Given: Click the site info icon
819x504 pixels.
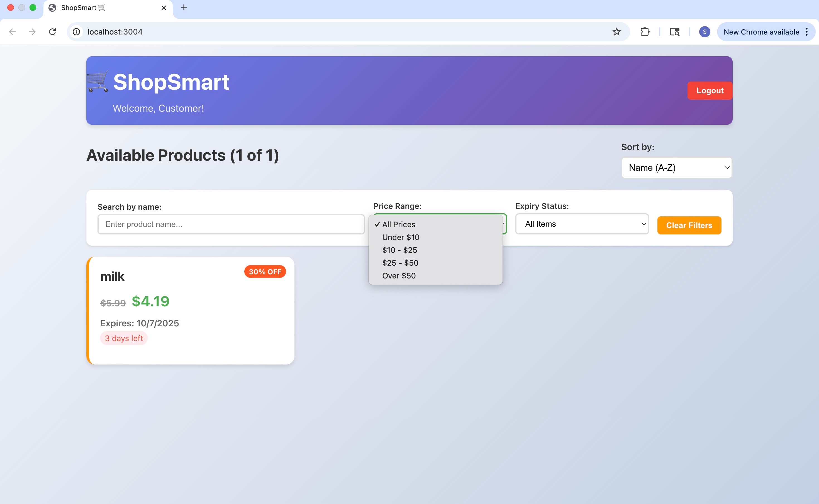Looking at the screenshot, I should pos(76,32).
